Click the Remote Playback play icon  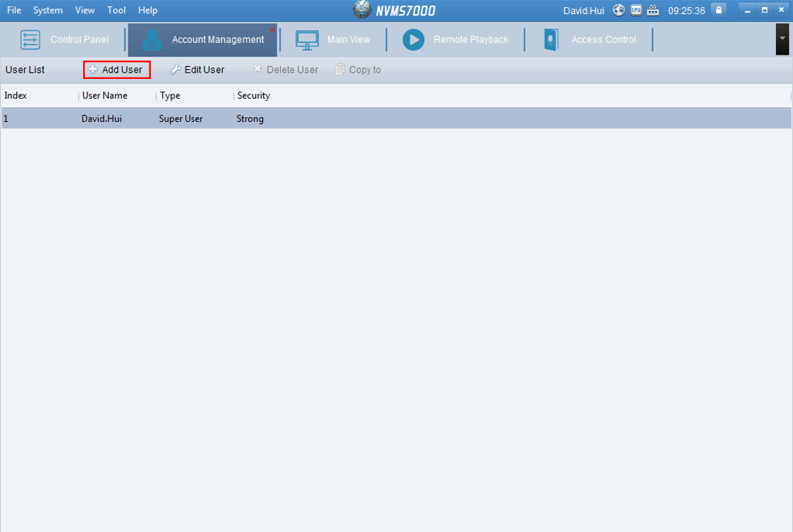click(x=413, y=40)
